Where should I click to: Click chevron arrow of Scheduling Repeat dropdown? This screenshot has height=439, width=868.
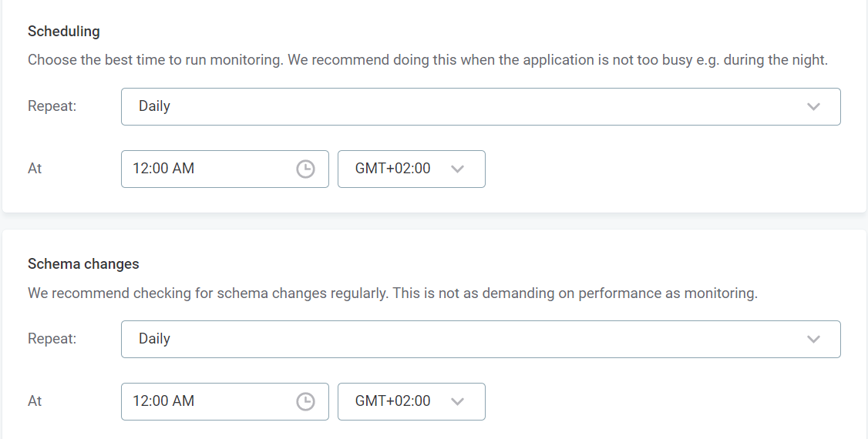pyautogui.click(x=813, y=106)
